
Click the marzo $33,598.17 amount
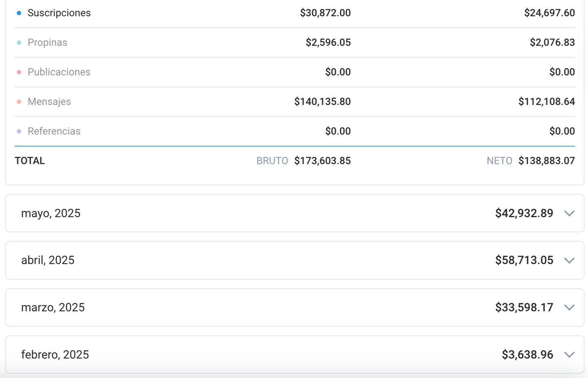click(524, 307)
